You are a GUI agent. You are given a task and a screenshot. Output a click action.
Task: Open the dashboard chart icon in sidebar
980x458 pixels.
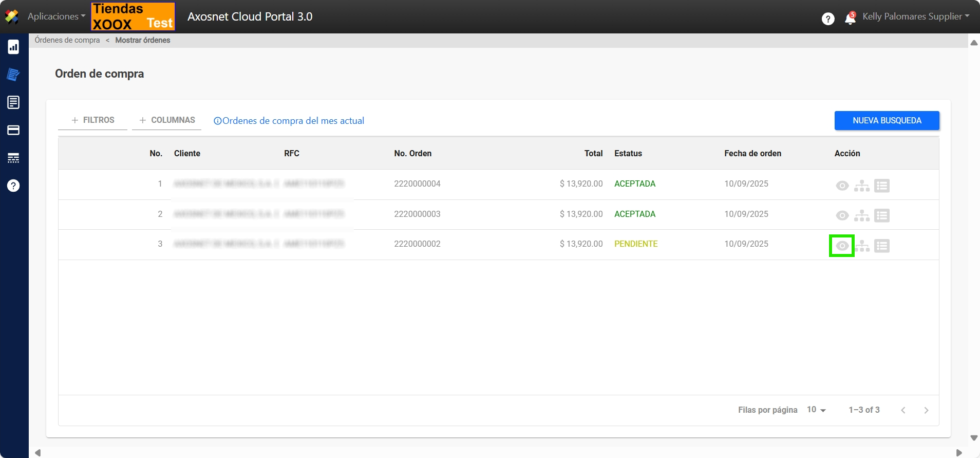[13, 47]
